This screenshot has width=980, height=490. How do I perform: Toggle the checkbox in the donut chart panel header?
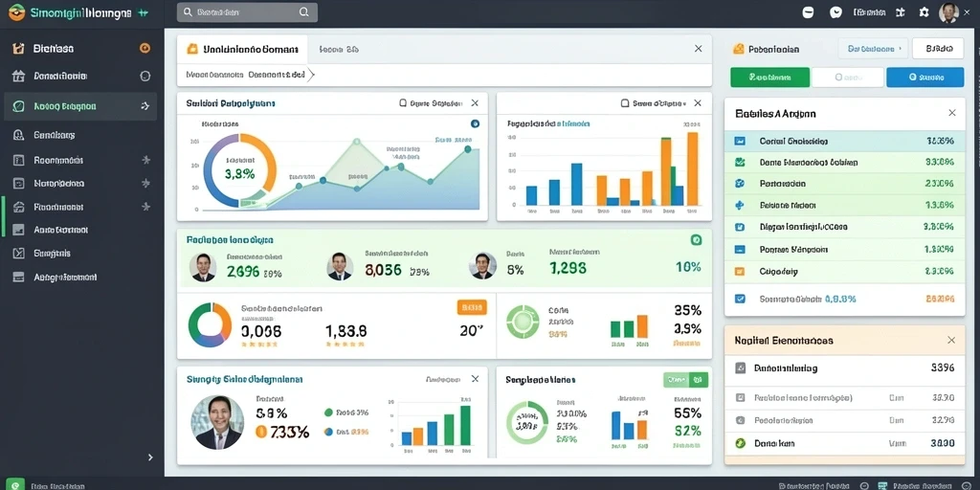point(403,103)
